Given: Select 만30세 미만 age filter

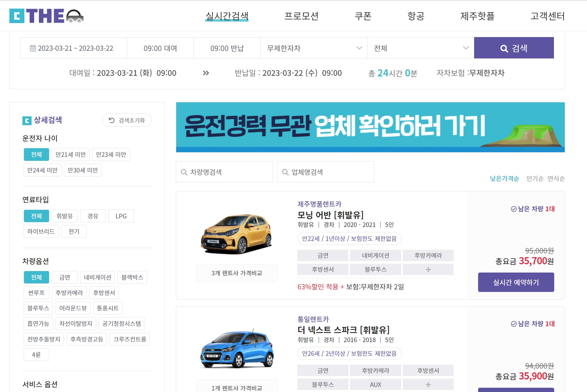Looking at the screenshot, I should 83,170.
